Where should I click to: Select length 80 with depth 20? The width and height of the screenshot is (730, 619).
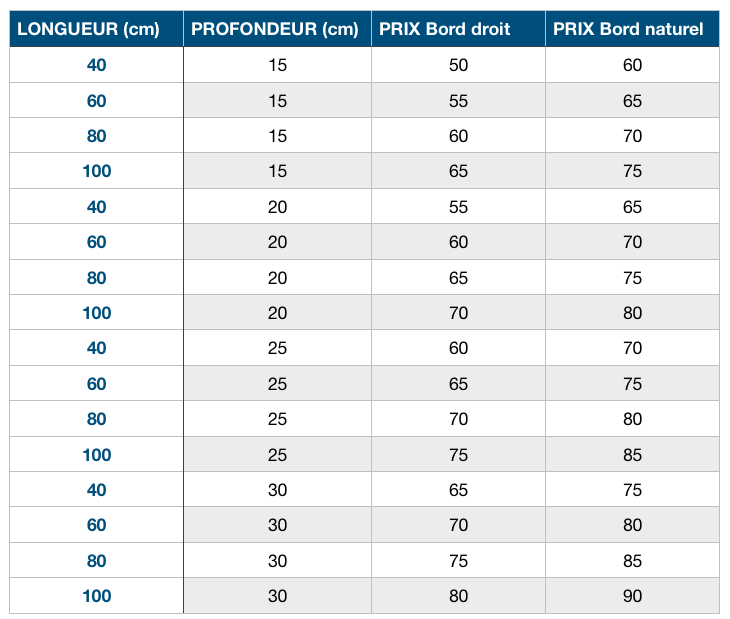[x=96, y=278]
